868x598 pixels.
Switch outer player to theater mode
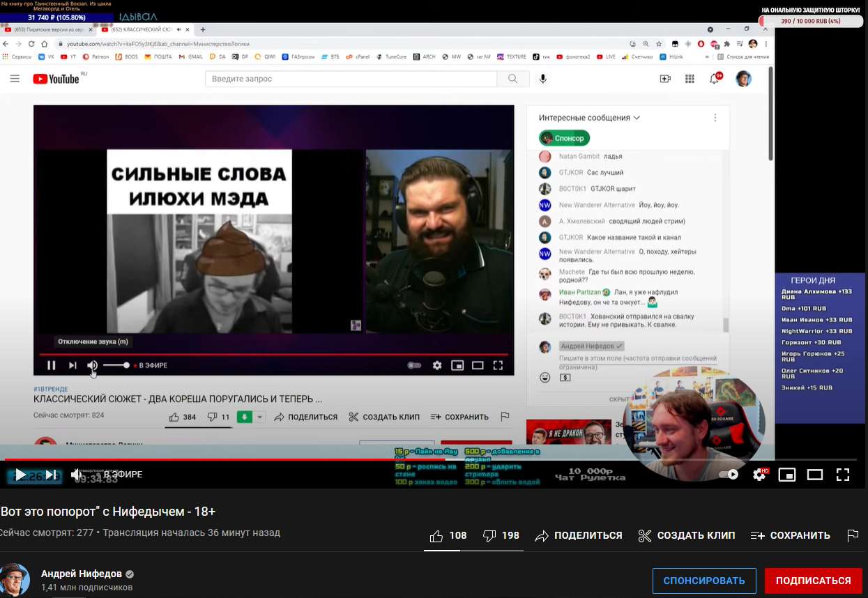tap(814, 475)
